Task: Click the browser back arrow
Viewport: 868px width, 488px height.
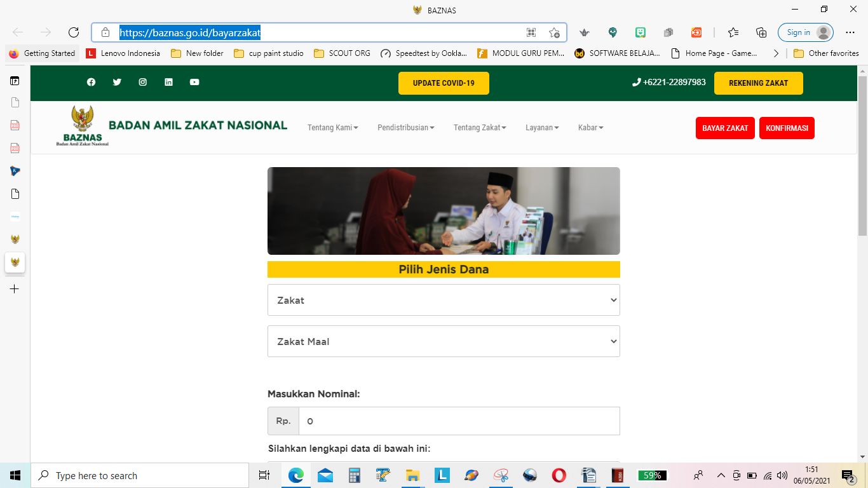Action: click(18, 32)
